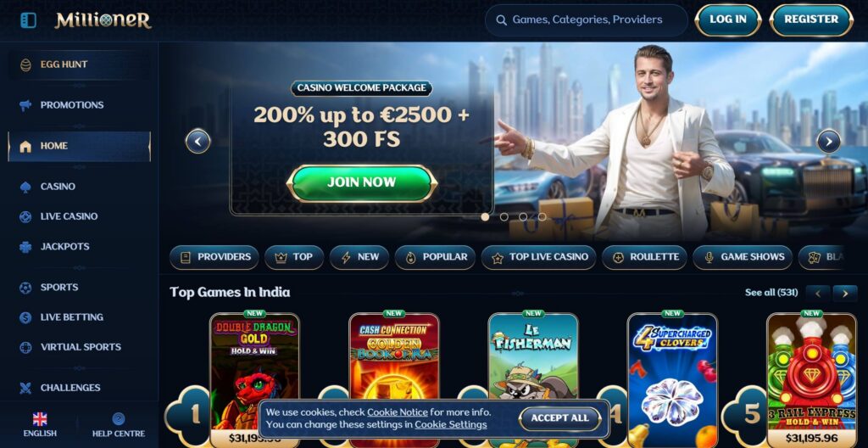Show next Top Games with right chevron
The width and height of the screenshot is (868, 448).
point(845,294)
